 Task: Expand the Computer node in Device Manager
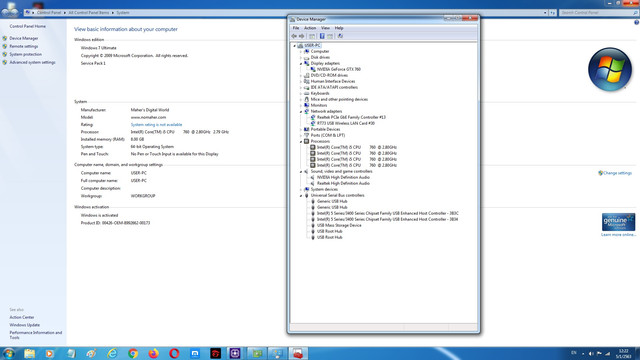[301, 51]
